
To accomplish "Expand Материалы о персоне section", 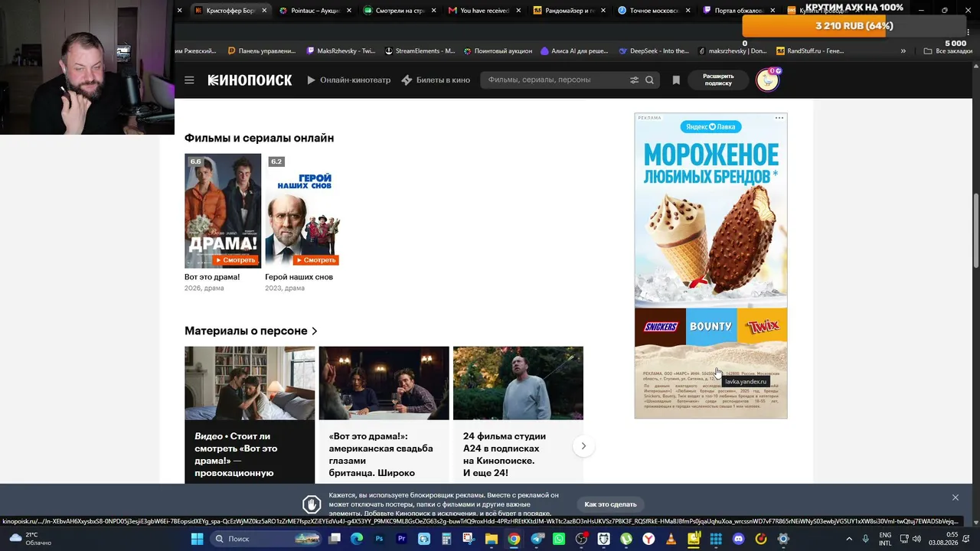I will 251,331.
